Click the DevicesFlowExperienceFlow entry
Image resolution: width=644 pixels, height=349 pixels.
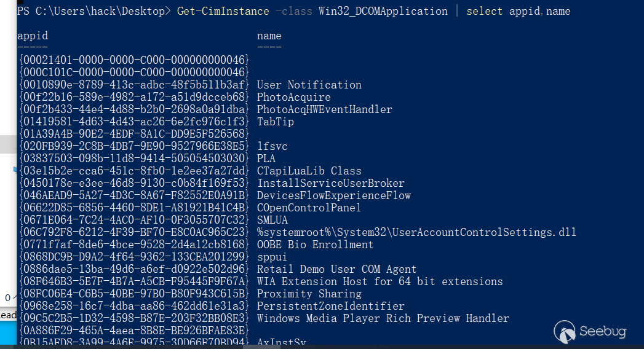click(x=333, y=195)
